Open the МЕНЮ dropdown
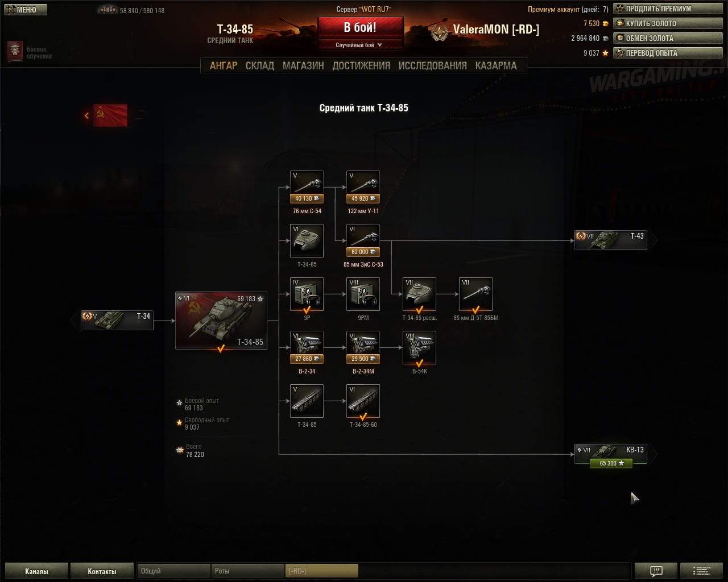 pos(25,10)
